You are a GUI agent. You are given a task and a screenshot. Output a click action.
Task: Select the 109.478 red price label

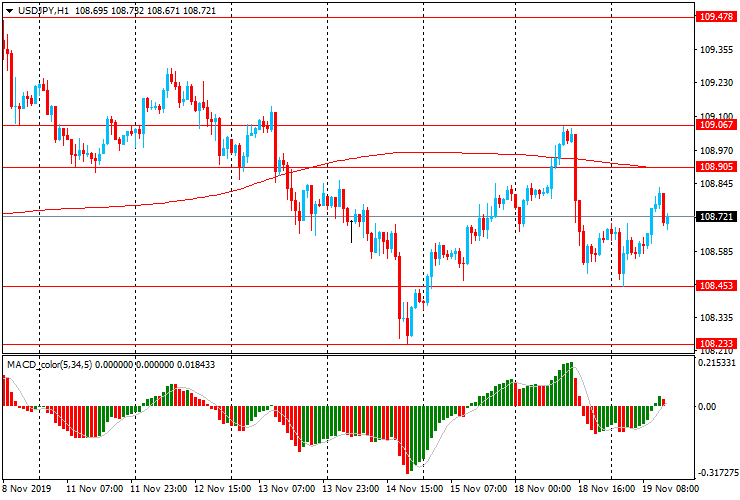click(716, 17)
